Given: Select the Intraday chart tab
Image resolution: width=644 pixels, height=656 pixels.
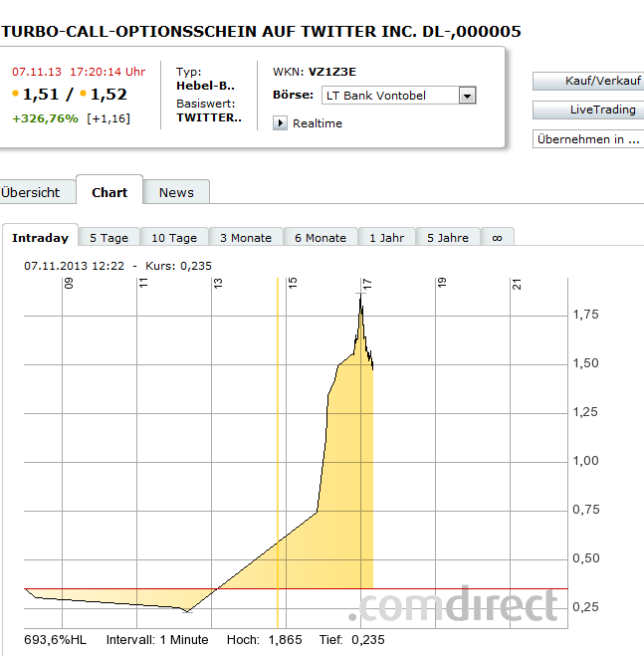Looking at the screenshot, I should coord(40,238).
